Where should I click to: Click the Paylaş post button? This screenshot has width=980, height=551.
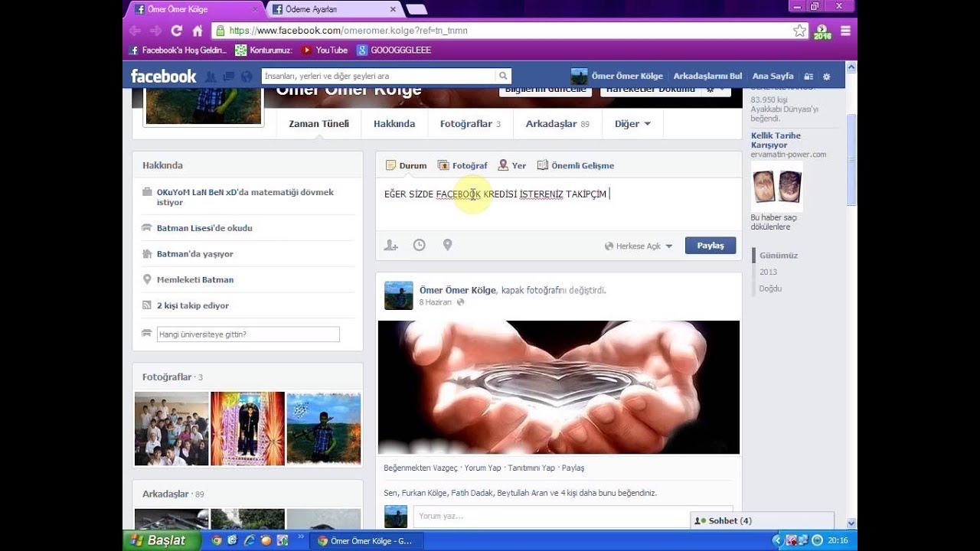tap(710, 246)
